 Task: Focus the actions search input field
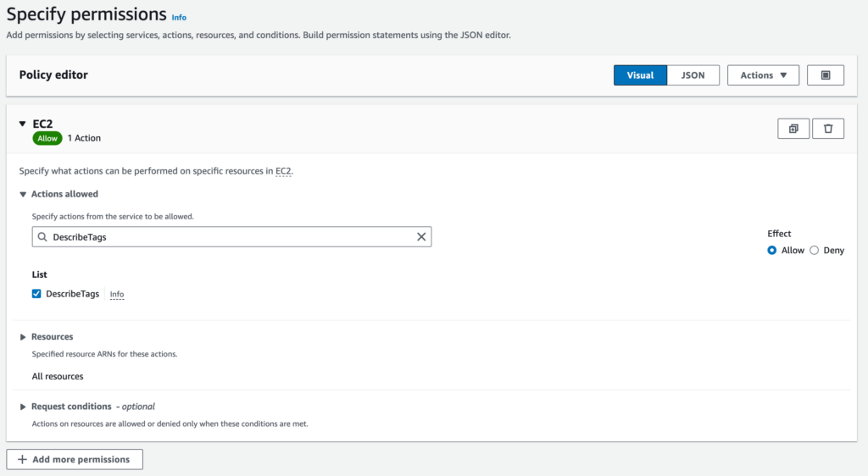click(x=232, y=236)
